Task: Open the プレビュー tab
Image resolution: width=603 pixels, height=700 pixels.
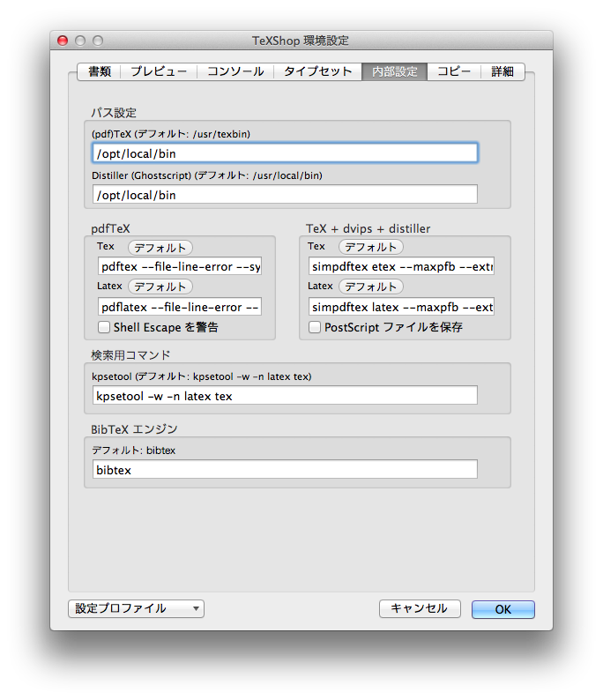Action: pyautogui.click(x=159, y=72)
